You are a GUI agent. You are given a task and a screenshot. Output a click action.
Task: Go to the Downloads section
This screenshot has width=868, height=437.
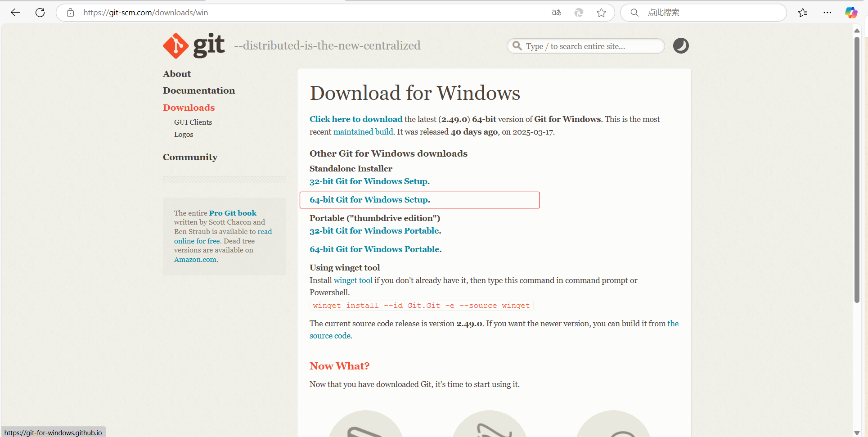click(189, 108)
